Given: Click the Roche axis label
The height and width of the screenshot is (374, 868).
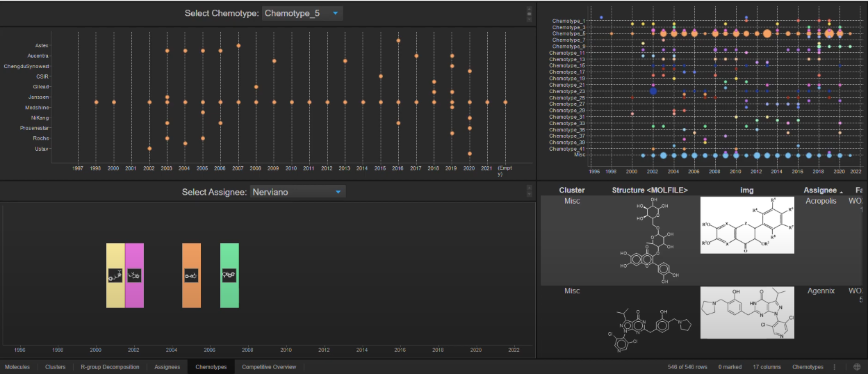Looking at the screenshot, I should coord(41,138).
